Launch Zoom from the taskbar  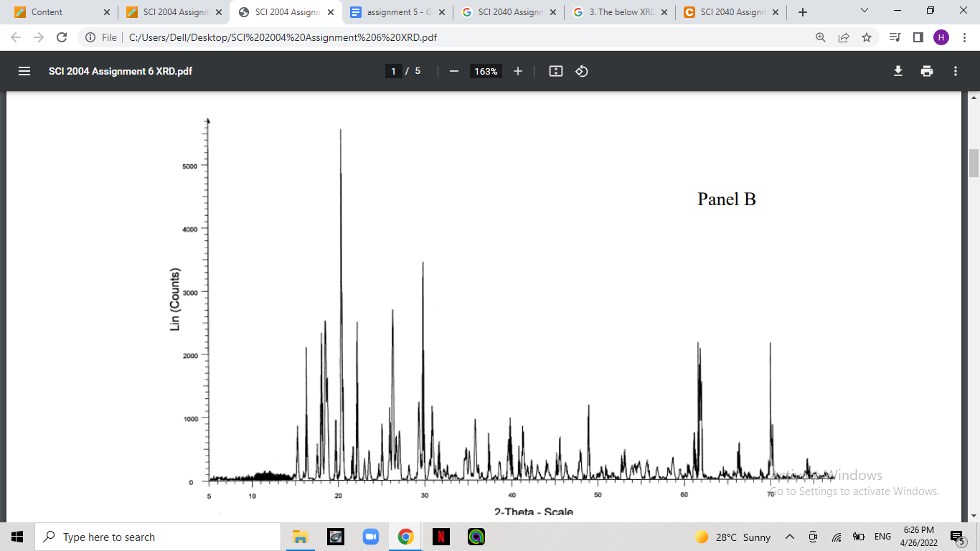click(x=370, y=537)
